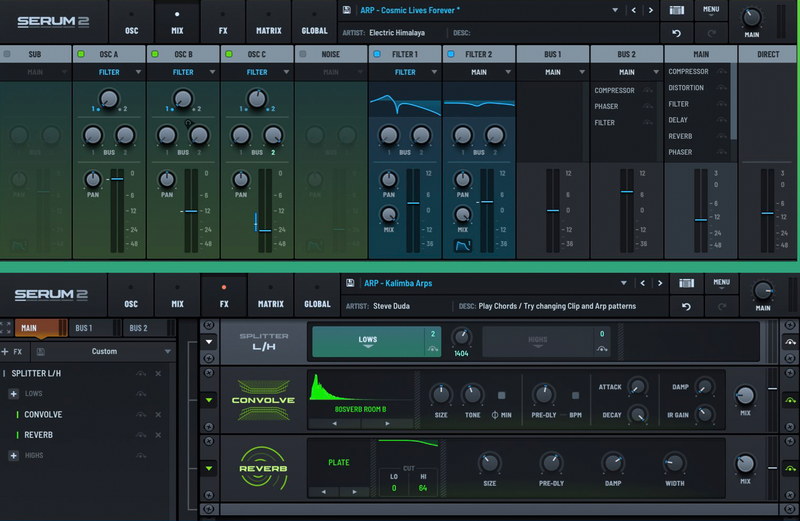Select previous reverb type under PLATE
800x521 pixels.
[323, 492]
